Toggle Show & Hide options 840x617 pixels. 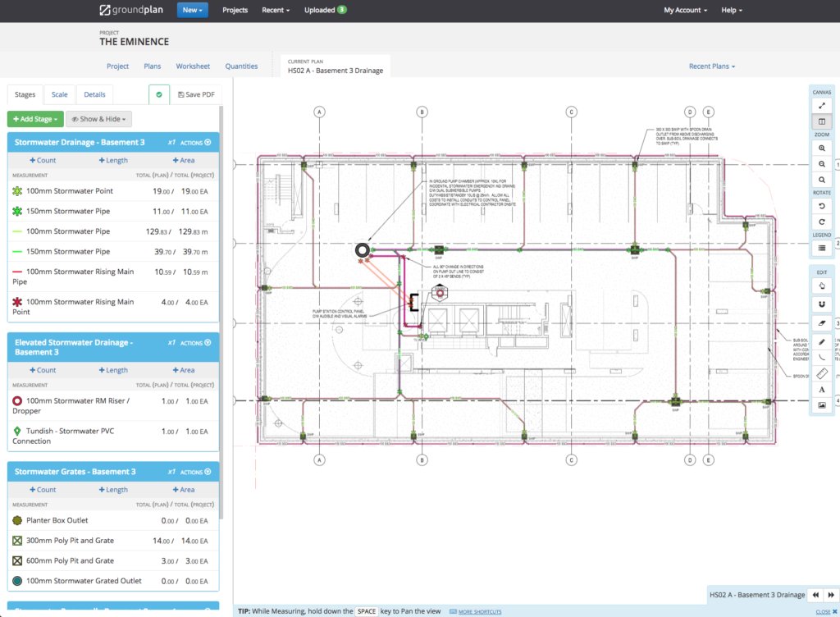click(x=98, y=119)
